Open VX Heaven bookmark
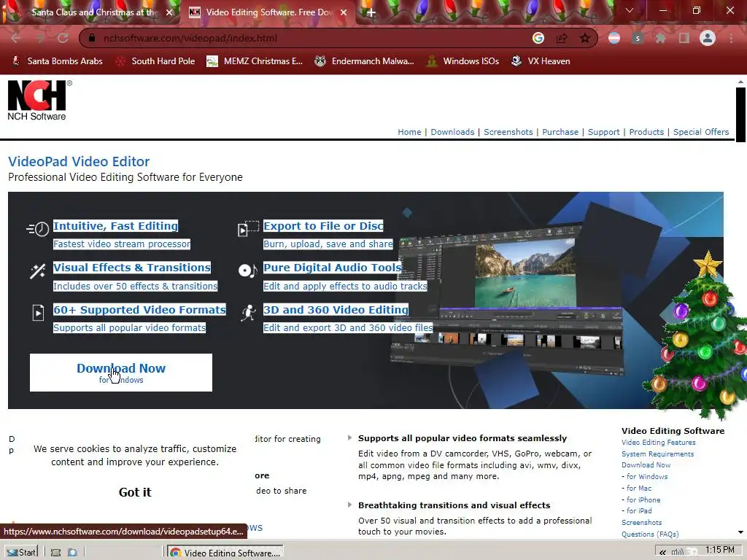747x560 pixels. click(x=541, y=61)
